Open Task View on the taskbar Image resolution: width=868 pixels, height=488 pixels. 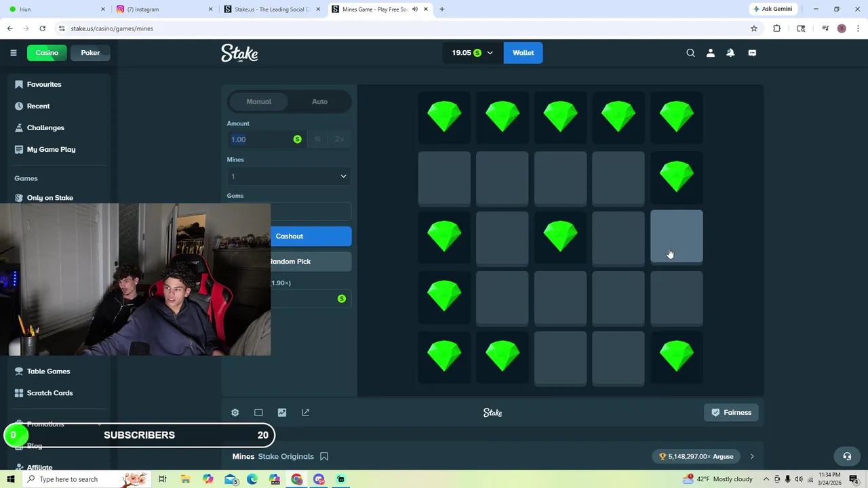click(x=163, y=479)
